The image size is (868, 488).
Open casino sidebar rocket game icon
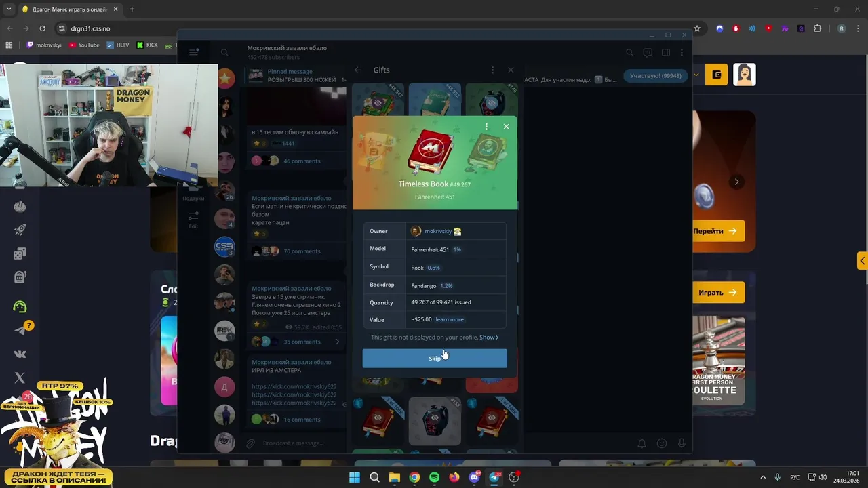pyautogui.click(x=20, y=230)
